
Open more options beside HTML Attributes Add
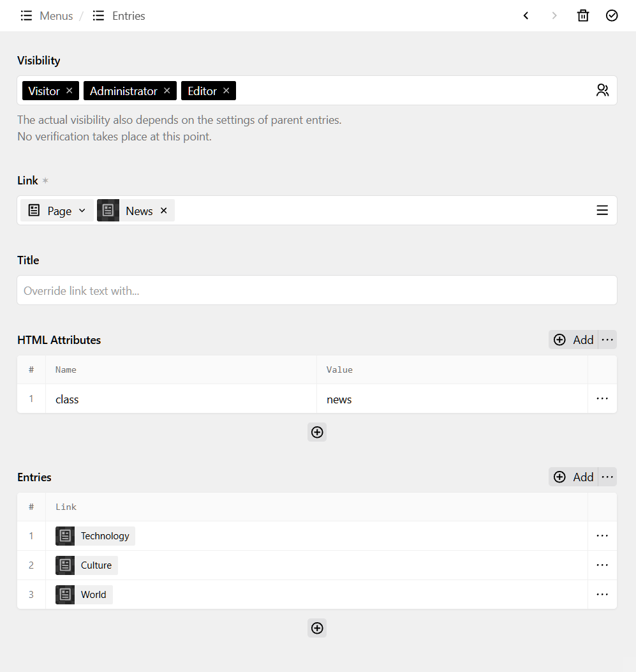607,340
